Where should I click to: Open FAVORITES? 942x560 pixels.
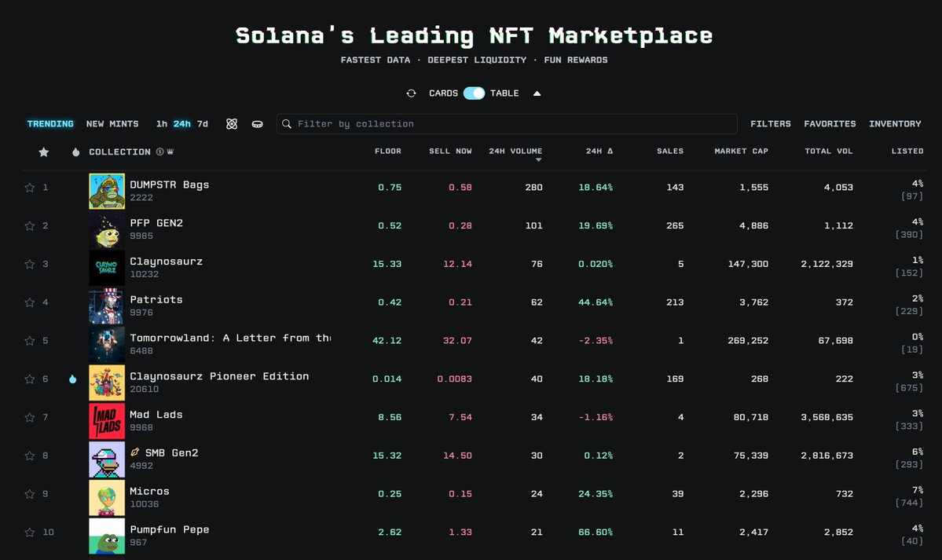[x=830, y=124]
